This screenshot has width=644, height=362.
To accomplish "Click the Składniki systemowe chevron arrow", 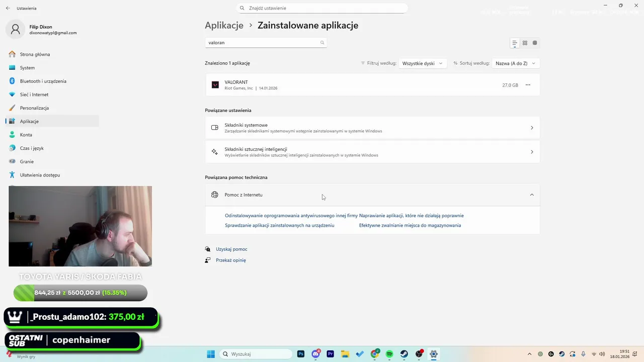I will coord(532,128).
